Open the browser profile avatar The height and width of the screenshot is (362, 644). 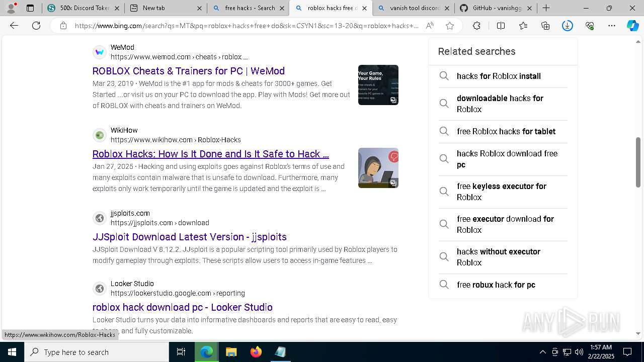click(11, 8)
